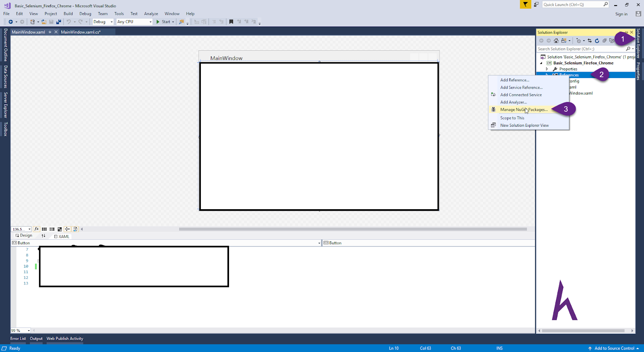
Task: Choose Add Reference from context menu
Action: tap(515, 80)
